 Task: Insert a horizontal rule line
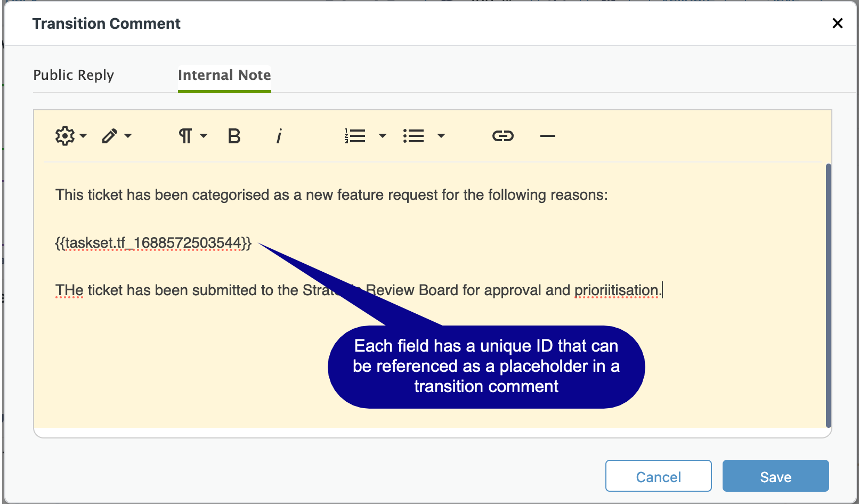pos(548,136)
